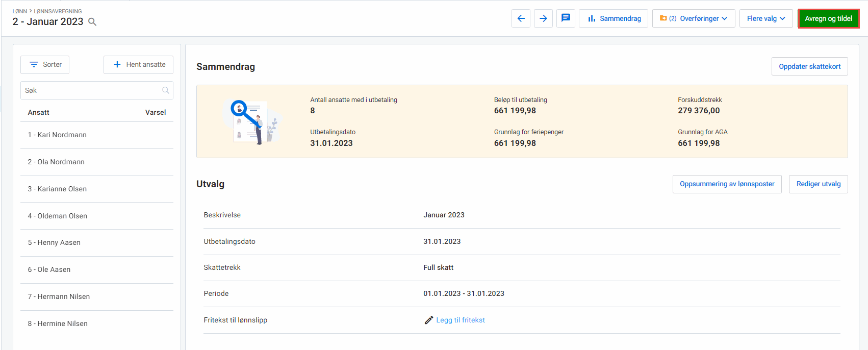Image resolution: width=868 pixels, height=350 pixels.
Task: Focus the Søk employee search field
Action: coord(92,90)
